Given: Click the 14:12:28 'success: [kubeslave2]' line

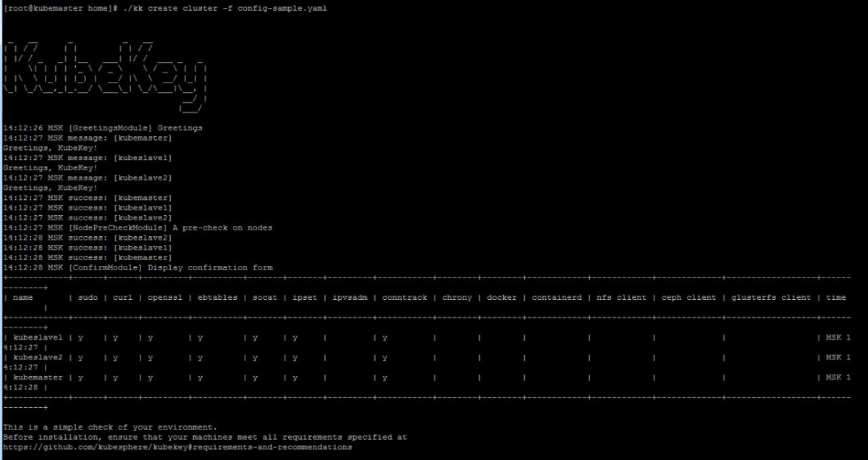Looking at the screenshot, I should click(88, 238).
